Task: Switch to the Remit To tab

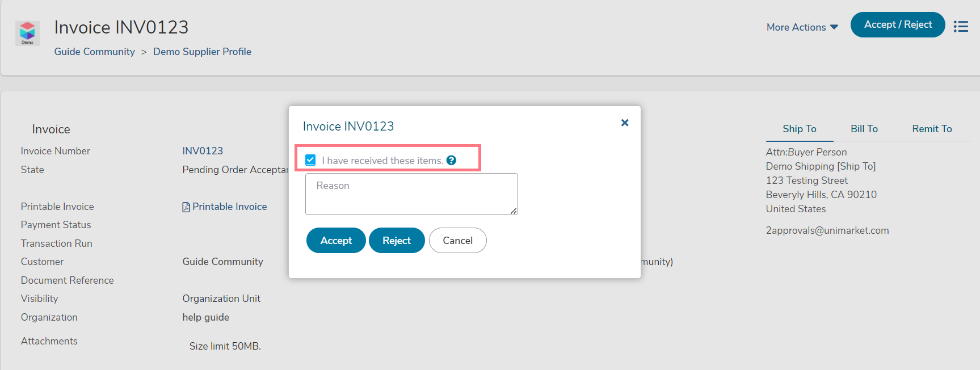Action: point(932,129)
